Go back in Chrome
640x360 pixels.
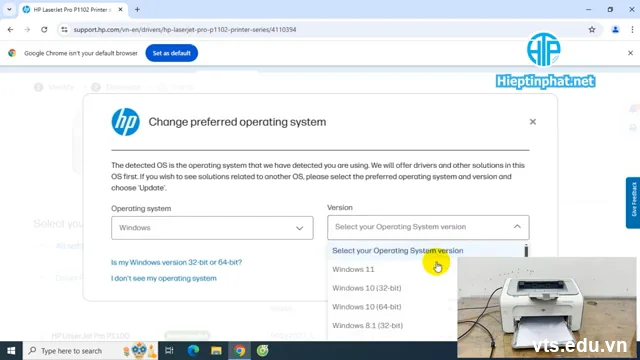10,29
